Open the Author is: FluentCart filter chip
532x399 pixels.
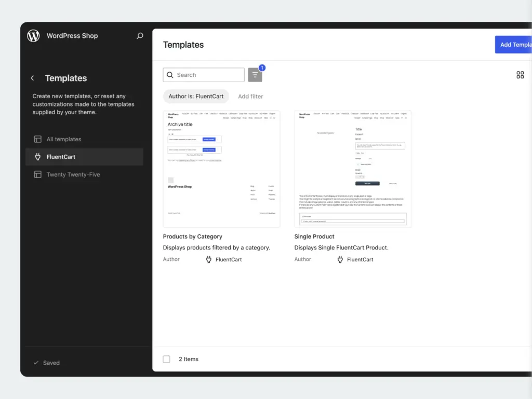pyautogui.click(x=196, y=96)
